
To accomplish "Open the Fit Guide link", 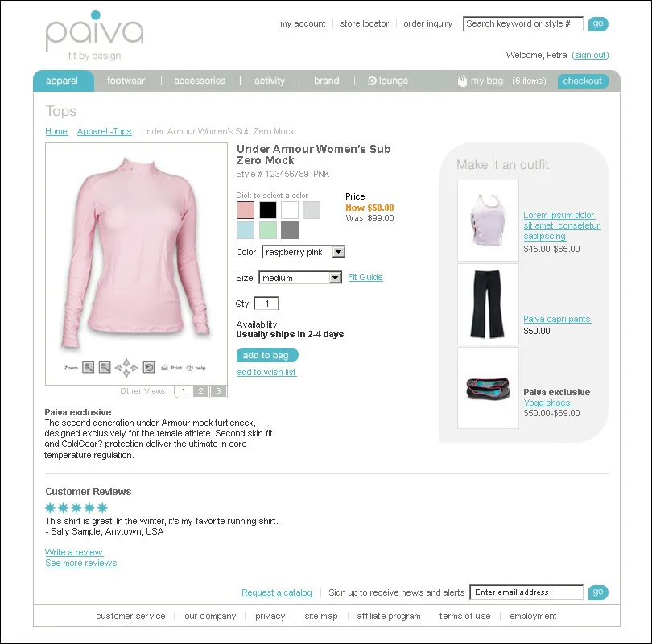I will (365, 277).
